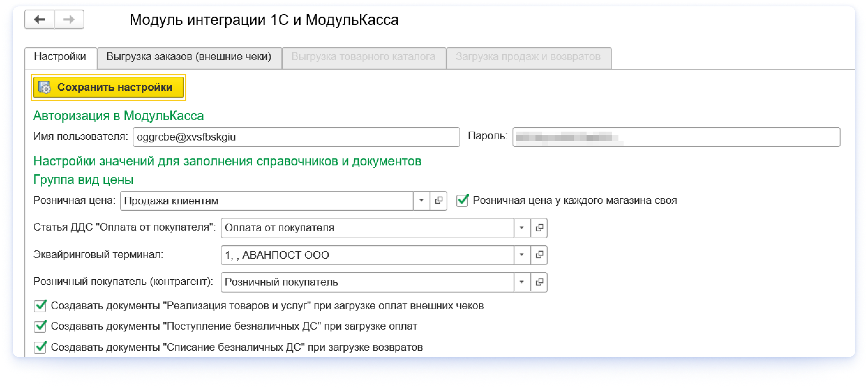Expand the Эквайринговый терминал dropdown
868x389 pixels.
[x=522, y=255]
